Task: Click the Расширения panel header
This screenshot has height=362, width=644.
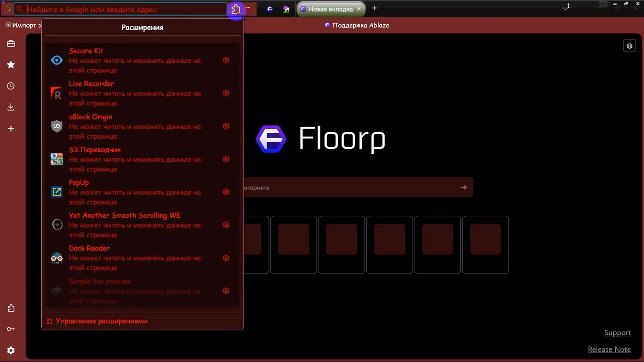Action: coord(142,28)
